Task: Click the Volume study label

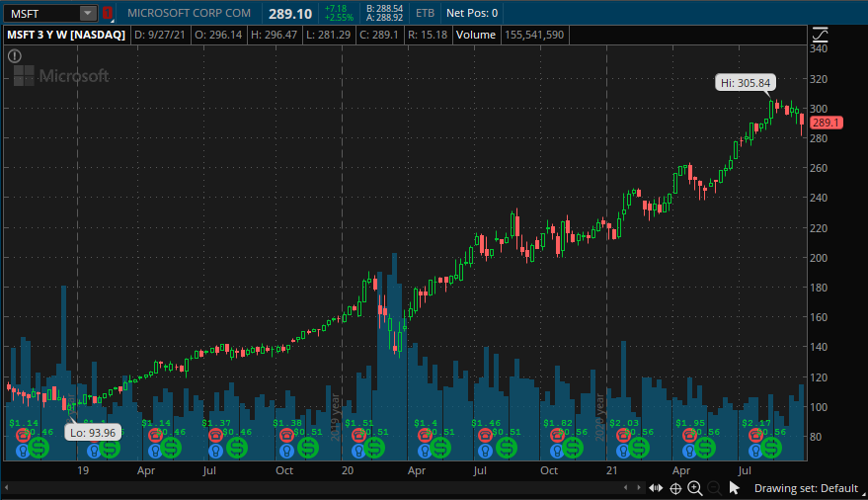Action: [x=476, y=35]
